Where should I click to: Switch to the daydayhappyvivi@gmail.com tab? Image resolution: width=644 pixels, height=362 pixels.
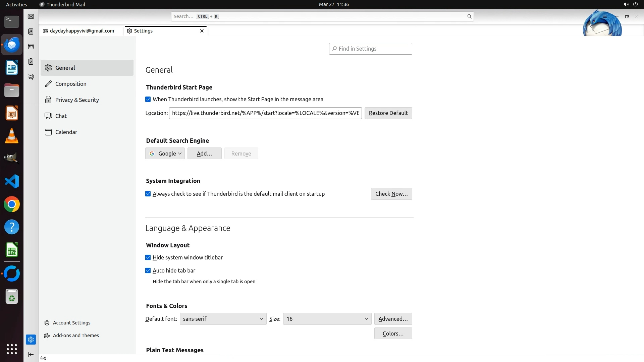coord(82,31)
